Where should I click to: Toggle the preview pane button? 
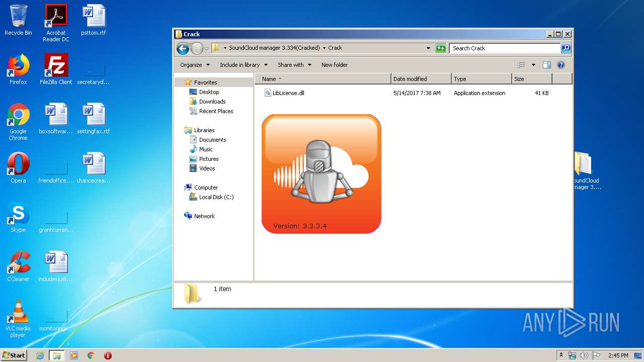(547, 65)
